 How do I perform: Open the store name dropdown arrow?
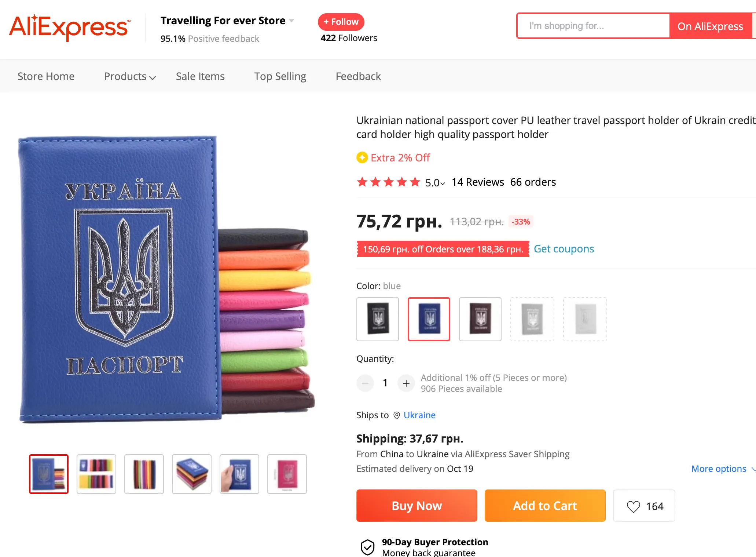pyautogui.click(x=292, y=21)
